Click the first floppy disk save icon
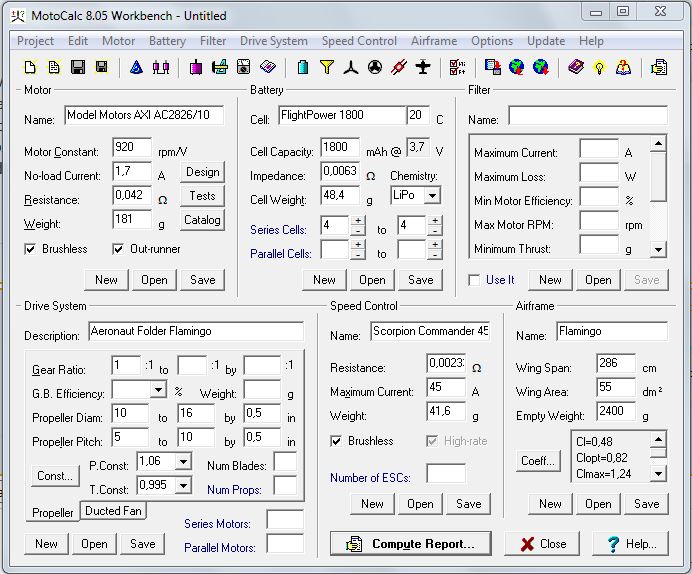Screen dimensions: 692x574 (77, 67)
